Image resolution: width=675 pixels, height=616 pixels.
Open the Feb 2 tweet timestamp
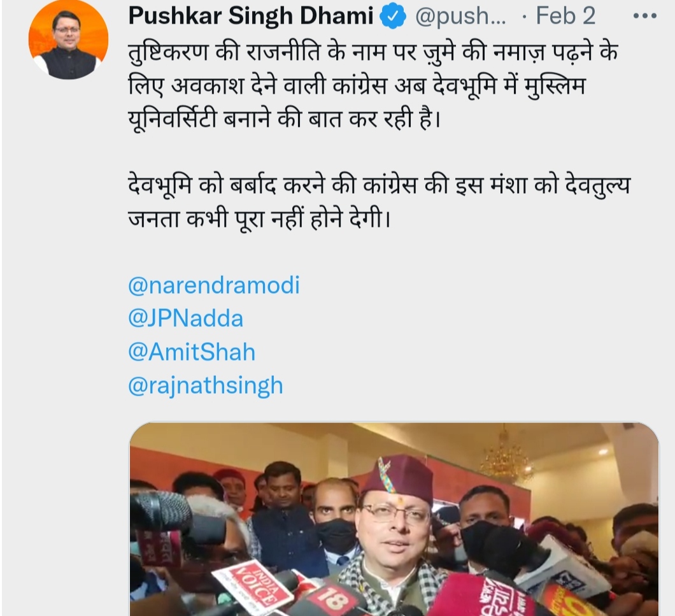565,16
